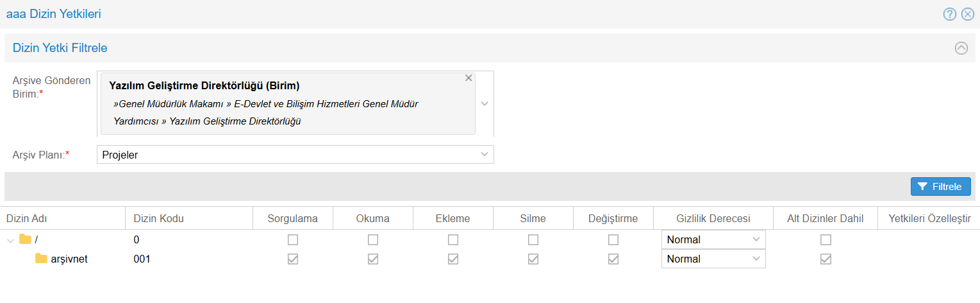This screenshot has height=303, width=980.
Task: Select the arşivnet folder icon
Action: [x=42, y=259]
